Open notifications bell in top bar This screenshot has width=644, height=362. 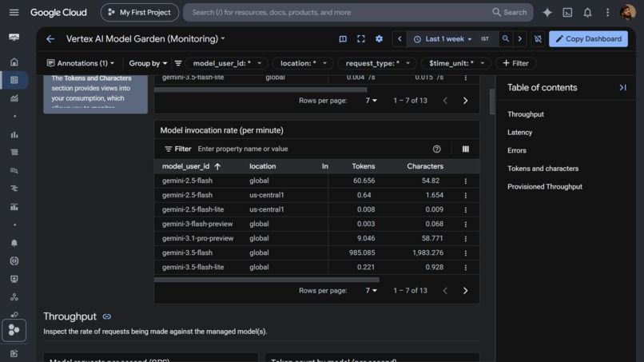[587, 12]
